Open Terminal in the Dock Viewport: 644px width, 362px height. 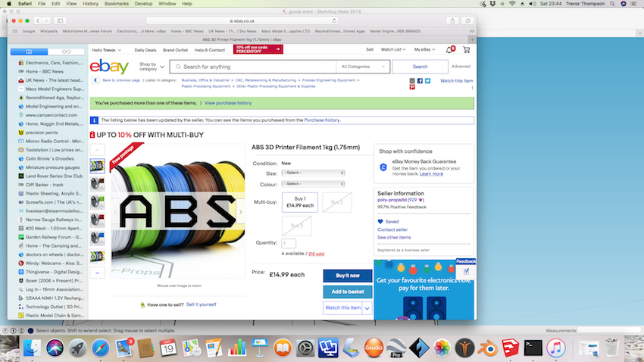point(533,348)
